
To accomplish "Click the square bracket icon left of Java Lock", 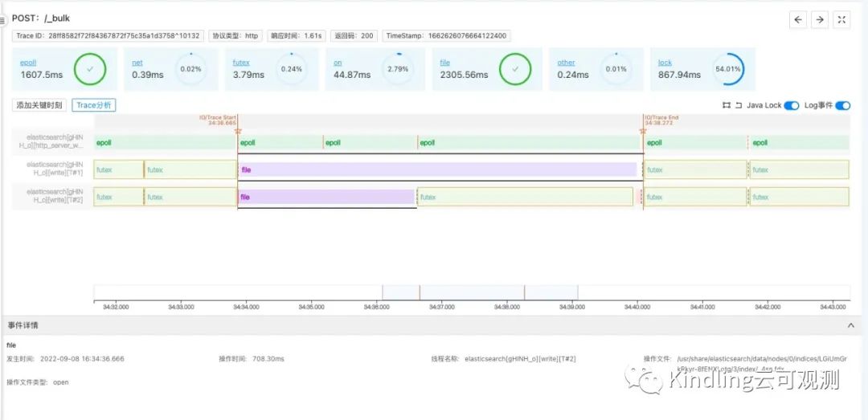I will [x=727, y=105].
